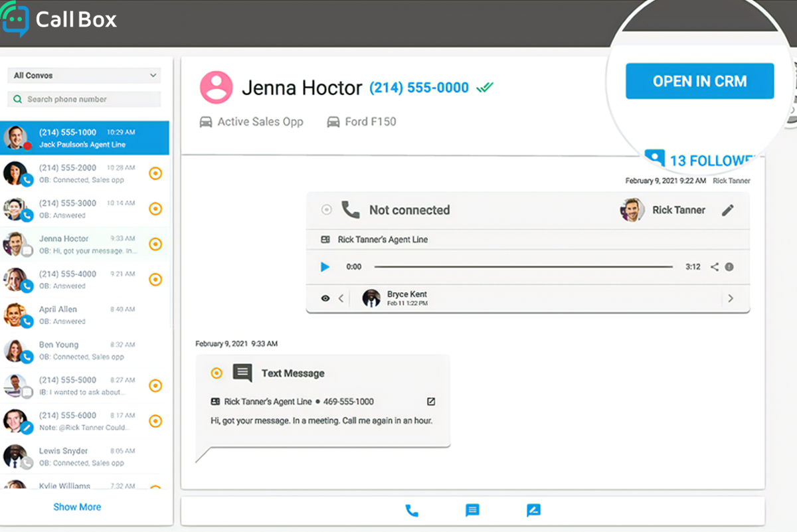Click the 469-555-1000 number in text card
797x532 pixels.
click(349, 402)
